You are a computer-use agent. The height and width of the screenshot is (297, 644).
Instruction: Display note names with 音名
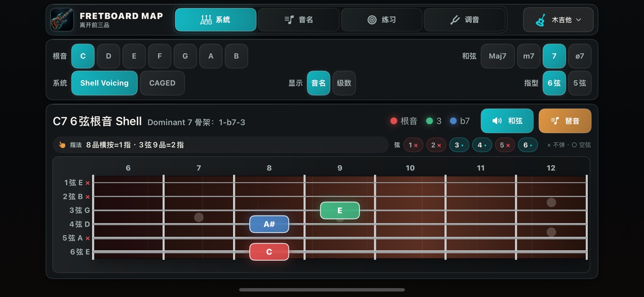pyautogui.click(x=318, y=83)
